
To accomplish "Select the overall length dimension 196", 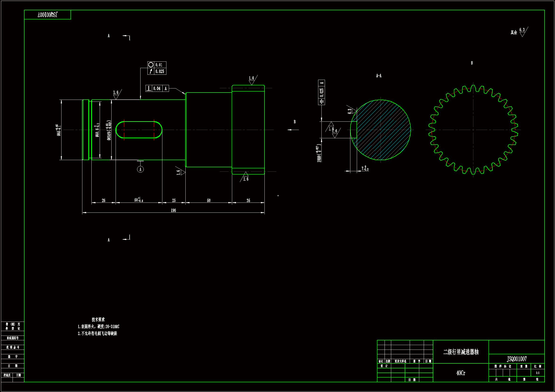I will (173, 210).
